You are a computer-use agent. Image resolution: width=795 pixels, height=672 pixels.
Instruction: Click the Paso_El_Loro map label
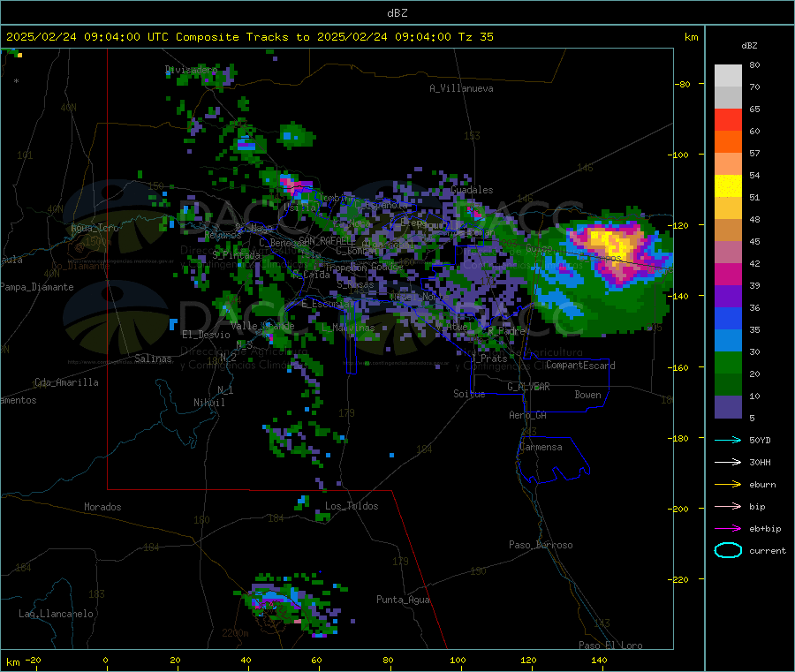coord(610,646)
